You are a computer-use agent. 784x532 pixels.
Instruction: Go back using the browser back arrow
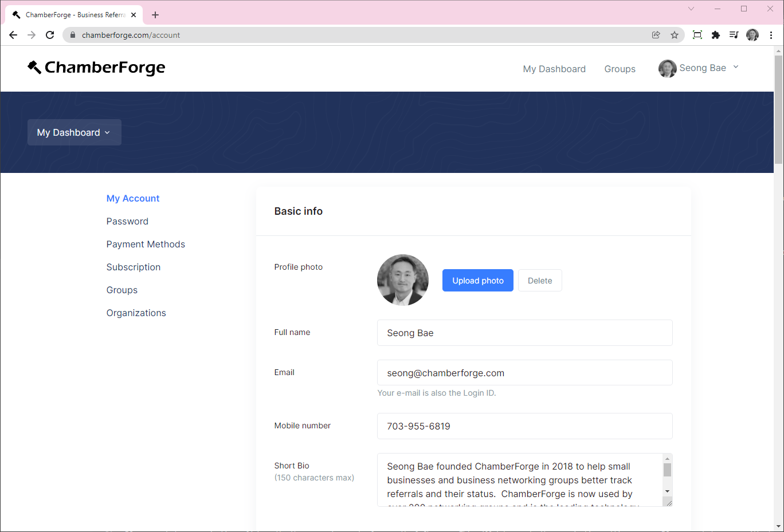click(x=13, y=35)
